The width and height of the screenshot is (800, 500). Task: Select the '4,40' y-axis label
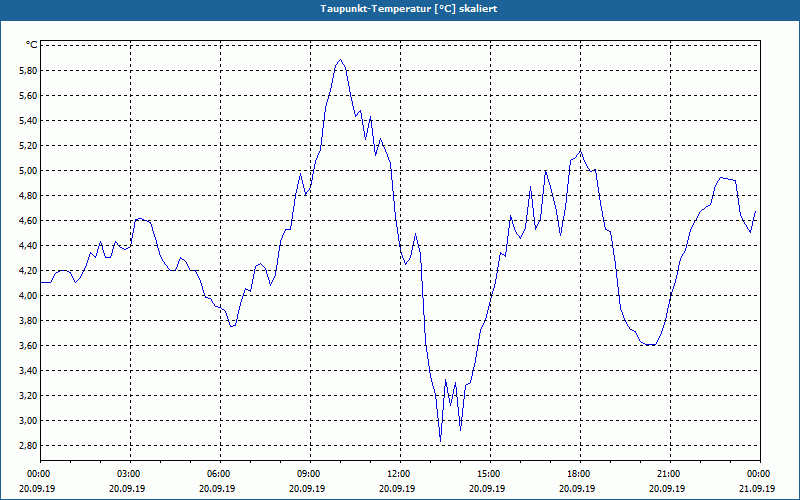click(x=28, y=246)
